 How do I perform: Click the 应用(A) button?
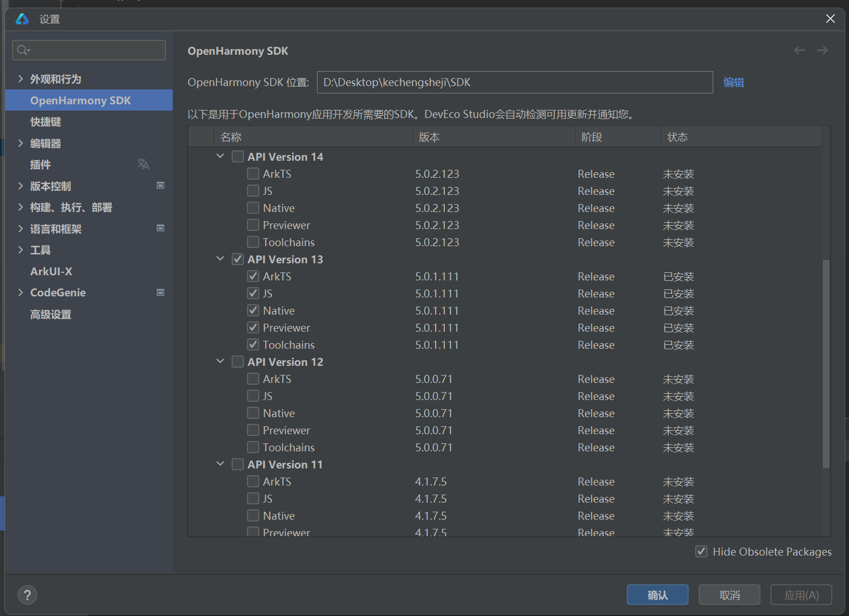click(x=801, y=595)
